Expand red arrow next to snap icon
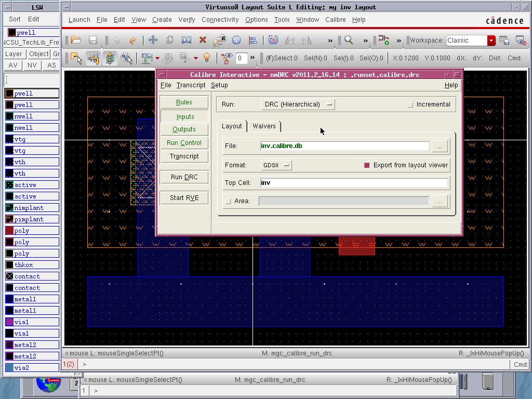 point(157,58)
